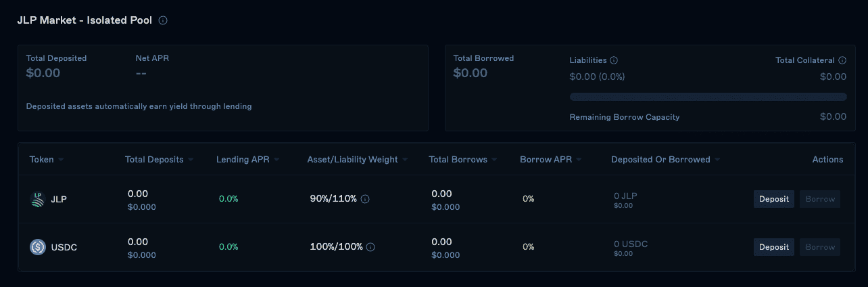The height and width of the screenshot is (287, 868).
Task: Click the Borrow button for JLP
Action: pos(820,199)
